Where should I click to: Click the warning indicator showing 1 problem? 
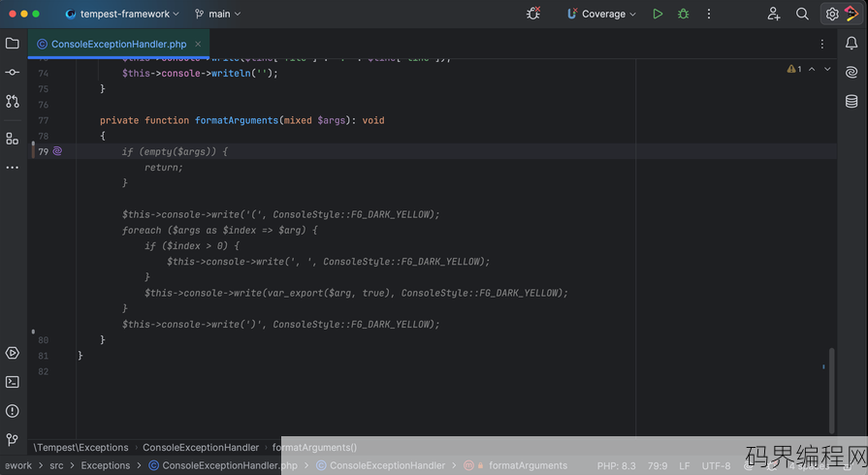pyautogui.click(x=794, y=69)
